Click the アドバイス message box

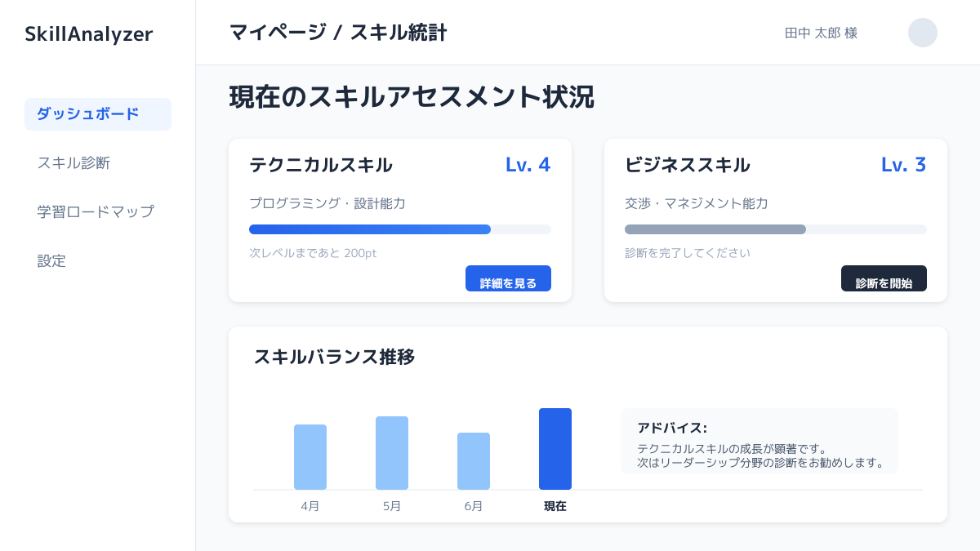[759, 441]
